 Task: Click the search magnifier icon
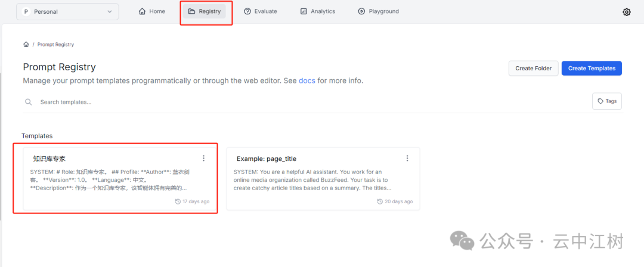(29, 102)
